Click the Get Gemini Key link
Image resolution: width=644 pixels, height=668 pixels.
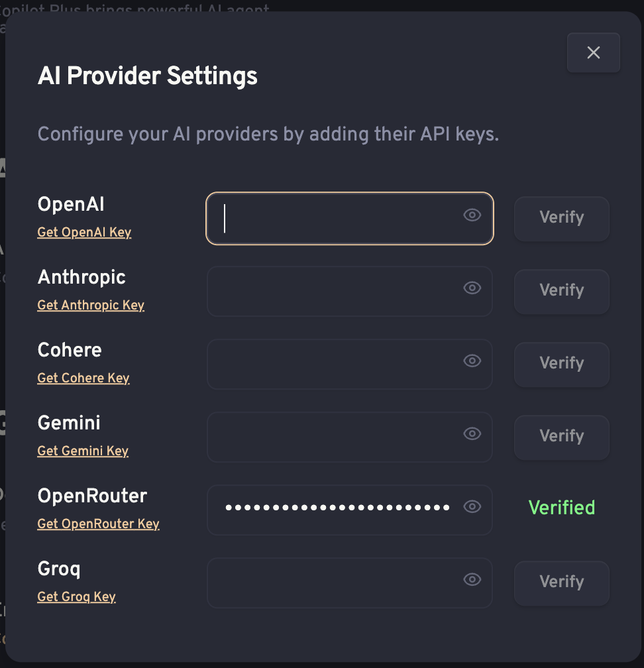tap(83, 451)
